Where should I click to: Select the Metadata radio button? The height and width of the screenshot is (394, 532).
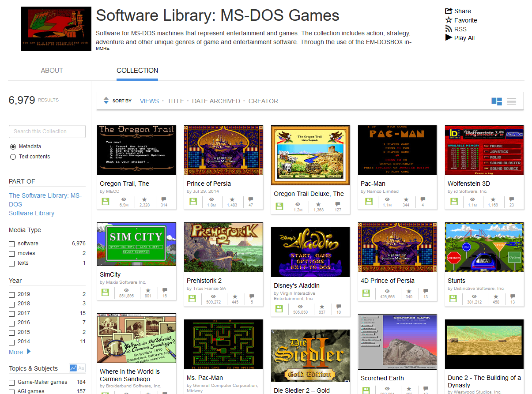click(x=13, y=146)
